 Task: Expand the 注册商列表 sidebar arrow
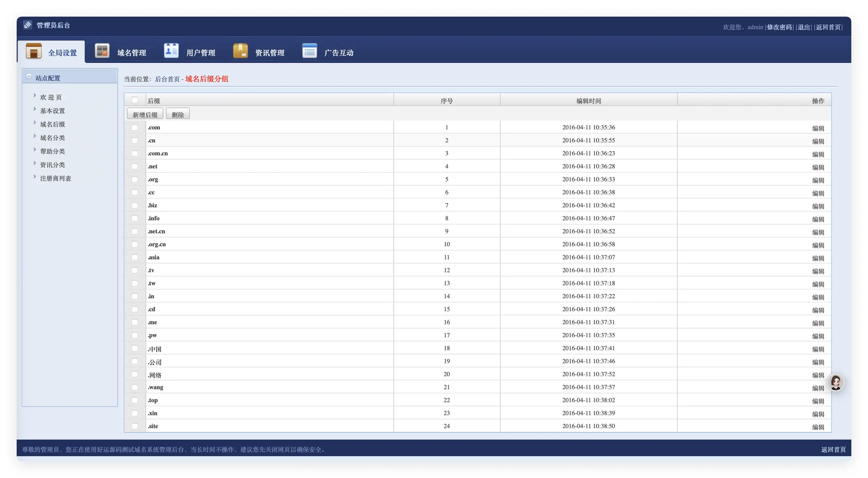[35, 177]
